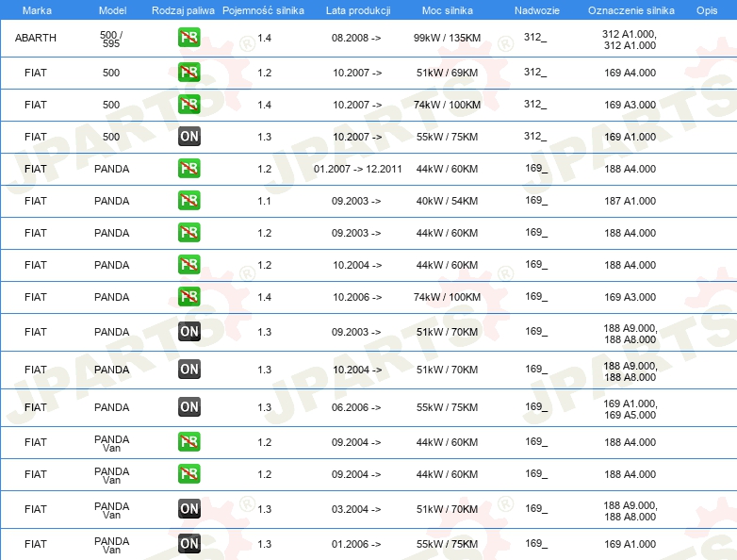
Task: Click the 1.1 engine capacity value
Action: [x=264, y=200]
